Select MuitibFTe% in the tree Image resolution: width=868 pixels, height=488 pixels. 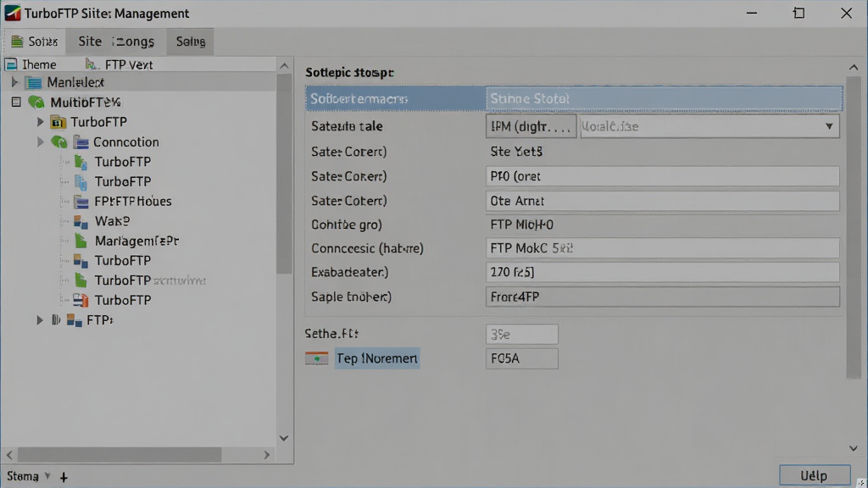(x=86, y=103)
